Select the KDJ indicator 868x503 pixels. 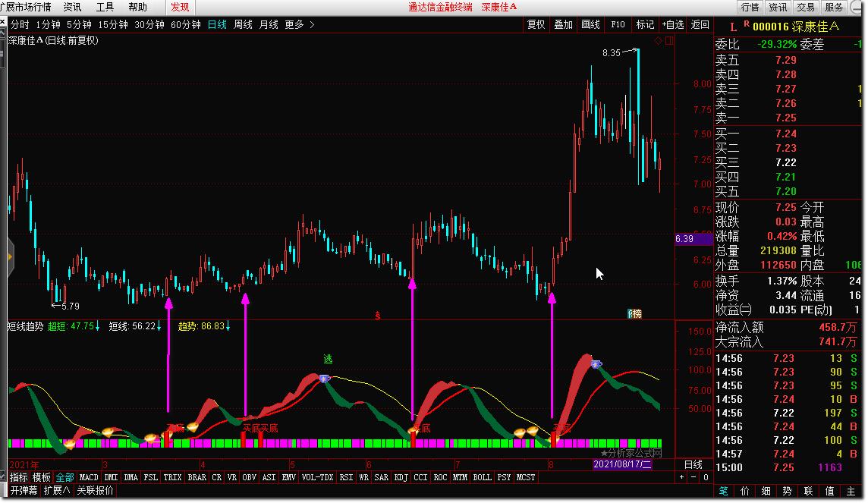[x=401, y=477]
